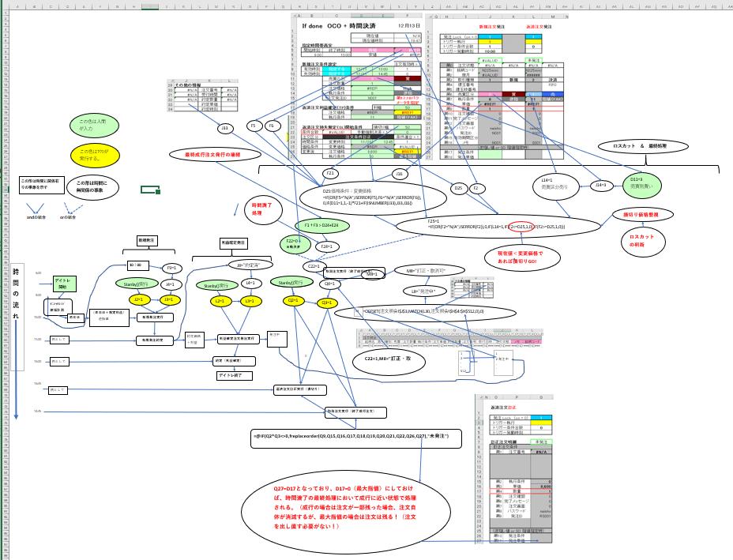Click the selected active cell with green border

tap(150, 190)
